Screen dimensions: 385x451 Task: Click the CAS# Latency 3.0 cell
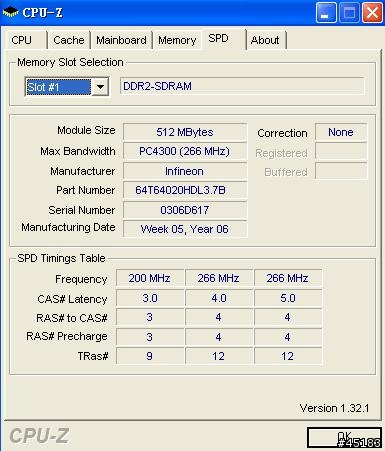click(x=150, y=298)
